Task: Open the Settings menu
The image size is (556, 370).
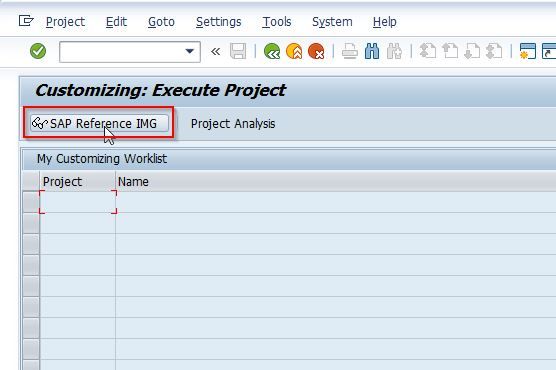Action: coord(218,22)
